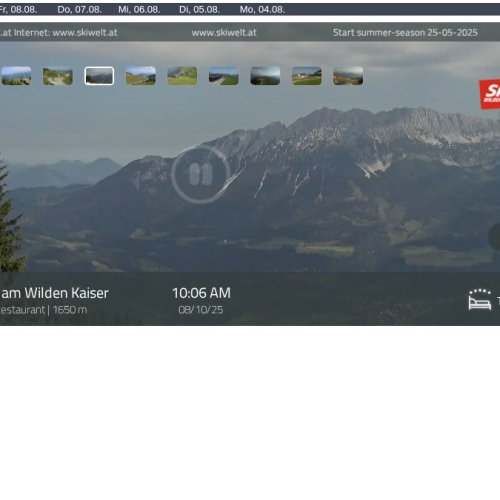Select the Do, 07.08. date tab

pyautogui.click(x=80, y=10)
